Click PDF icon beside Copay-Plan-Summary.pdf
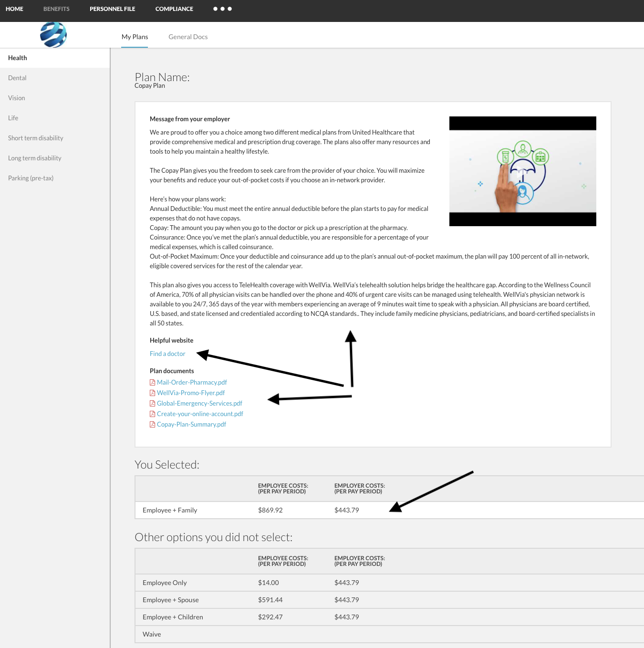The image size is (644, 648). pyautogui.click(x=153, y=424)
